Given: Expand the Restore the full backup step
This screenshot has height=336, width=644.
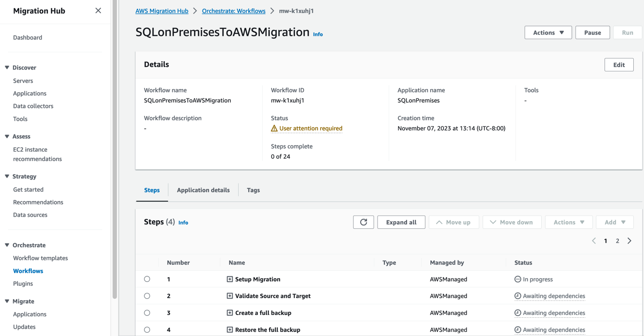Looking at the screenshot, I should (230, 329).
